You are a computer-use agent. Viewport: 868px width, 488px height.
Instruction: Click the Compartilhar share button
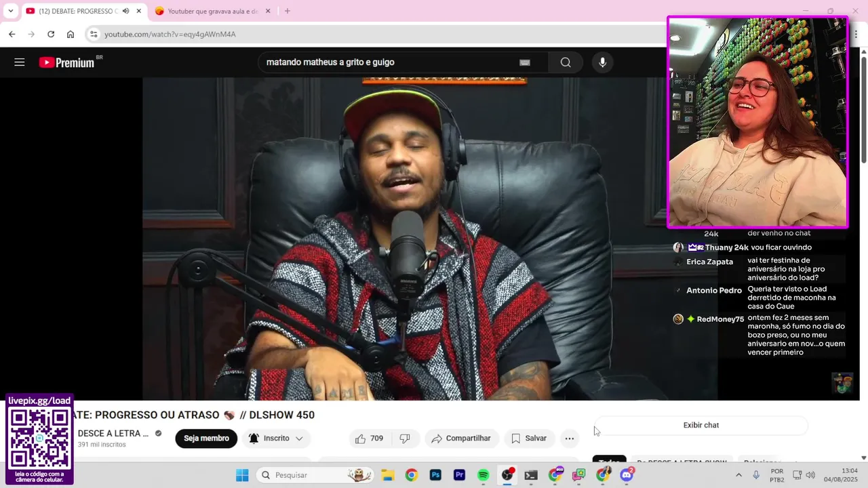click(462, 439)
